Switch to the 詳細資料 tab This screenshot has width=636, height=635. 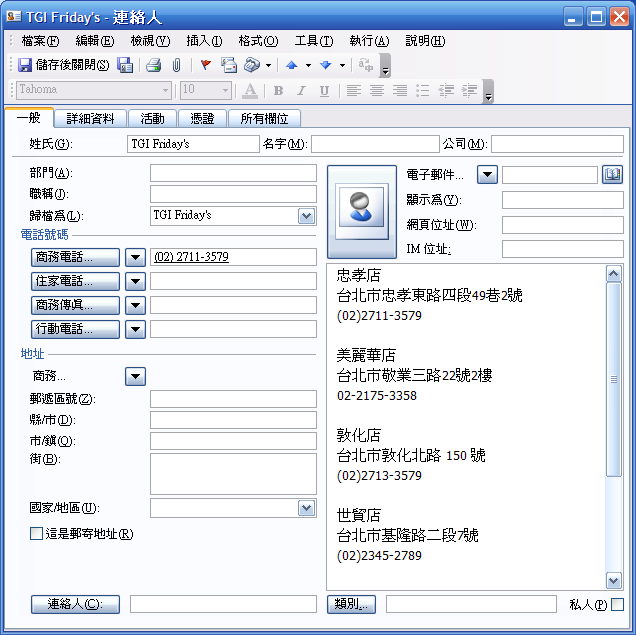pos(90,118)
